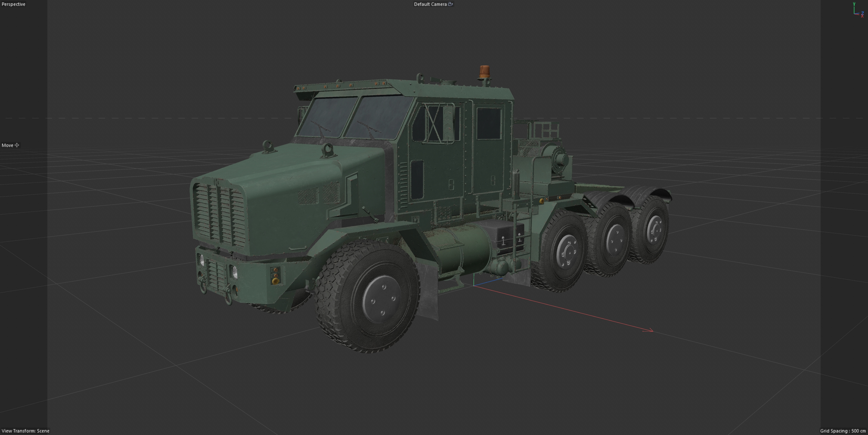The height and width of the screenshot is (435, 868).
Task: Click the Grid Spacing 500 cm readout
Action: tap(843, 431)
